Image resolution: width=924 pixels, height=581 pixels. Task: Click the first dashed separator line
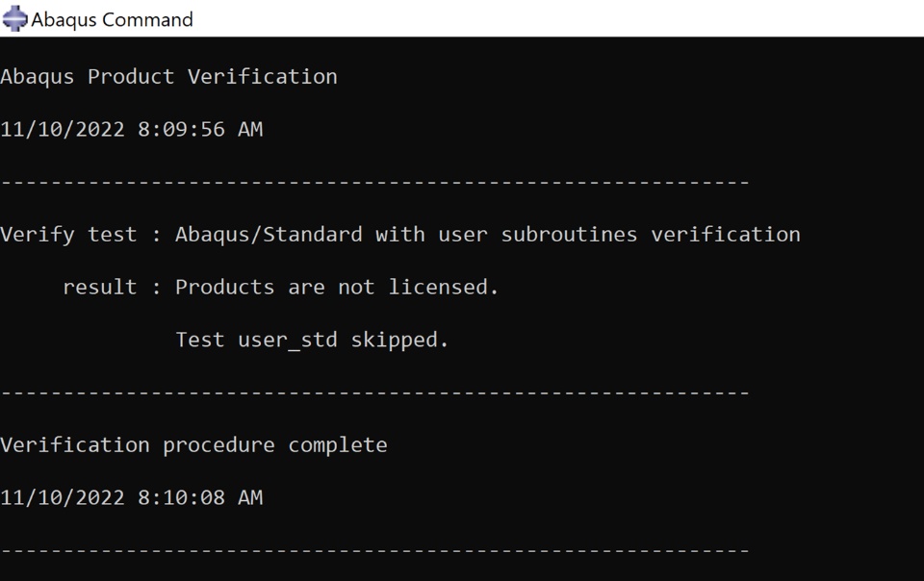click(x=374, y=182)
